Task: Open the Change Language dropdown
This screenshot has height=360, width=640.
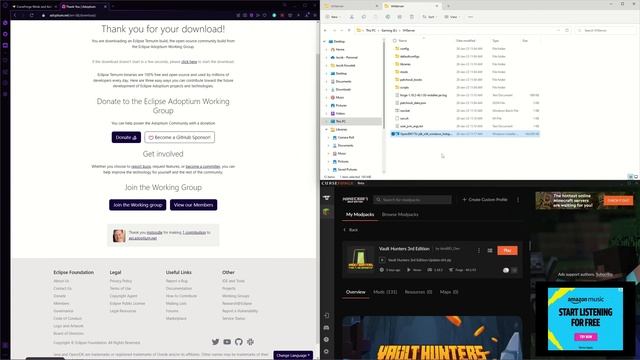Action: coord(293,355)
